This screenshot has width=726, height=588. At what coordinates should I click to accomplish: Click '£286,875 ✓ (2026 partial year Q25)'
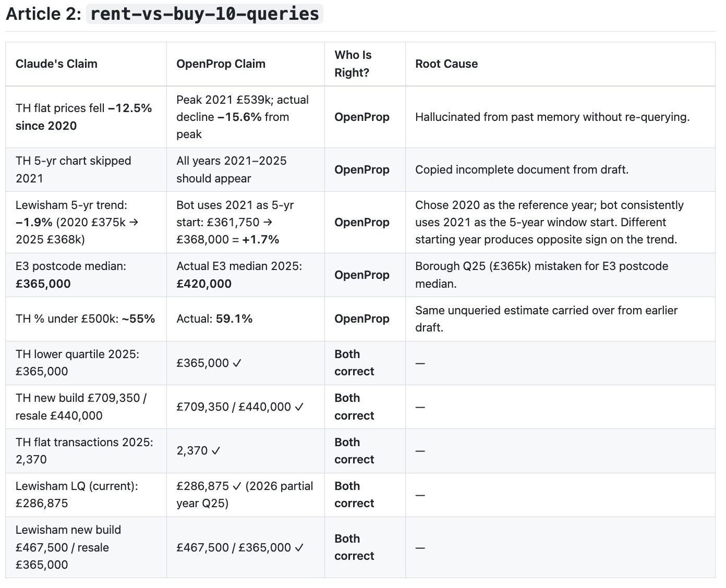245,494
